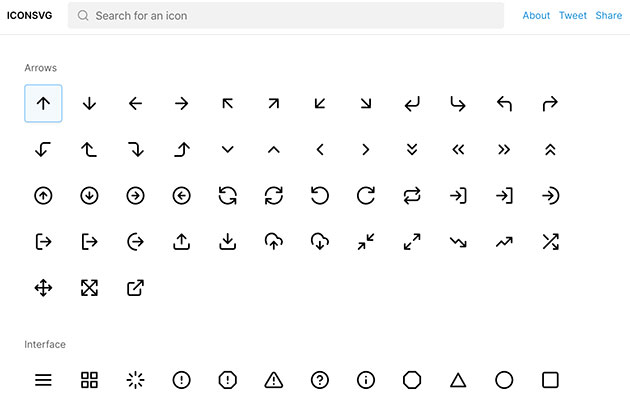Choose the cloud download icon
The height and width of the screenshot is (403, 630).
coord(320,241)
